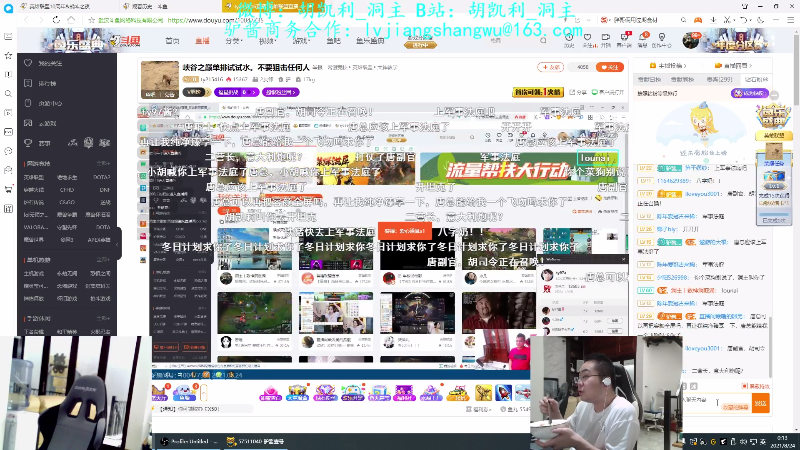Open the folder-icon link above chat tabs
This screenshot has height=450, width=800.
733,65
